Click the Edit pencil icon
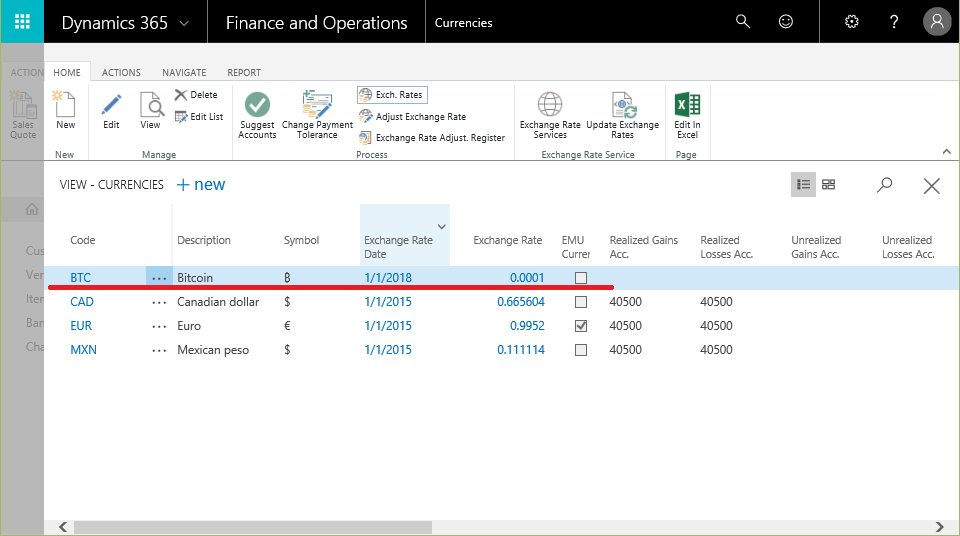Viewport: 960px width, 536px height. pyautogui.click(x=111, y=110)
